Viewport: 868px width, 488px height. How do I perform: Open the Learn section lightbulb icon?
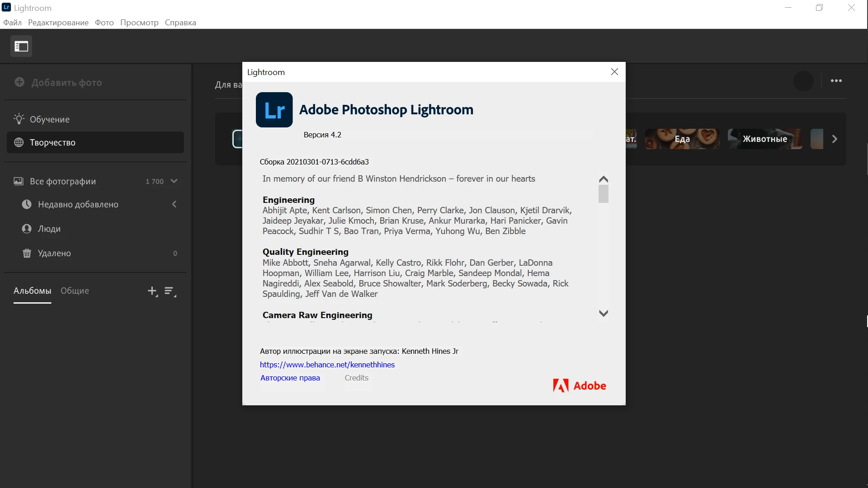tap(19, 119)
